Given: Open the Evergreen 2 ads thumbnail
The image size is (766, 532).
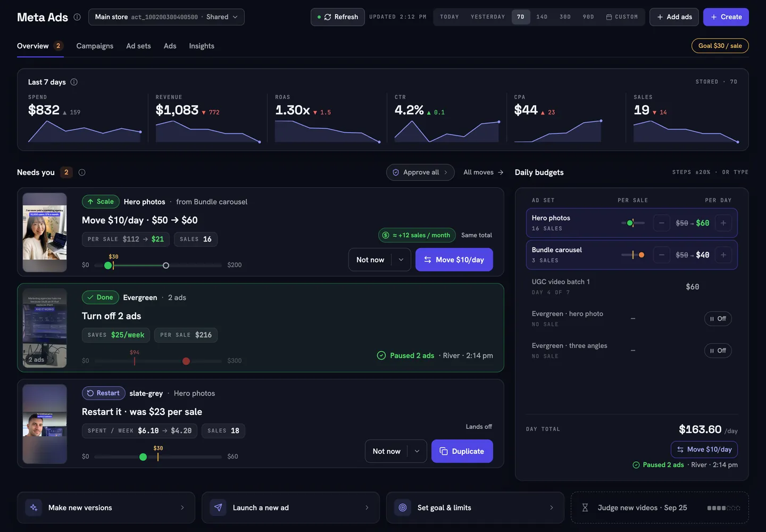Looking at the screenshot, I should pyautogui.click(x=45, y=328).
